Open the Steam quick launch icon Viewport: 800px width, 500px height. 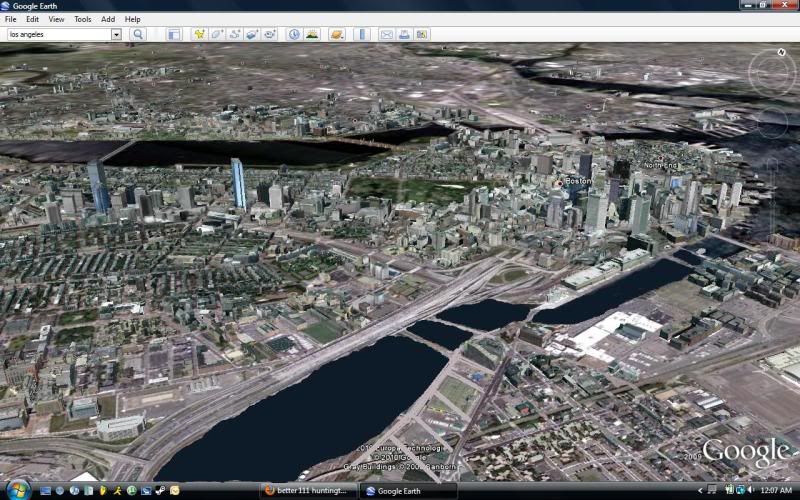[160, 490]
